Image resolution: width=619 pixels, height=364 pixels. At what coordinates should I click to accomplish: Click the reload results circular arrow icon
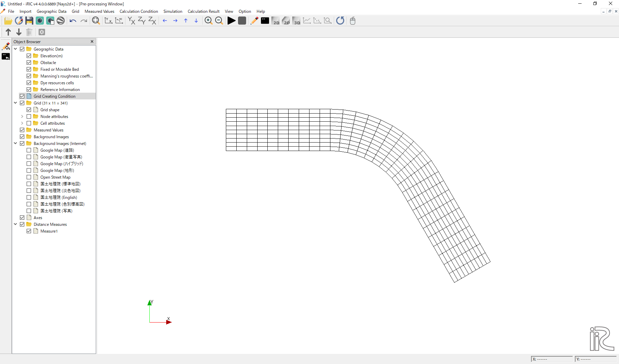click(340, 21)
